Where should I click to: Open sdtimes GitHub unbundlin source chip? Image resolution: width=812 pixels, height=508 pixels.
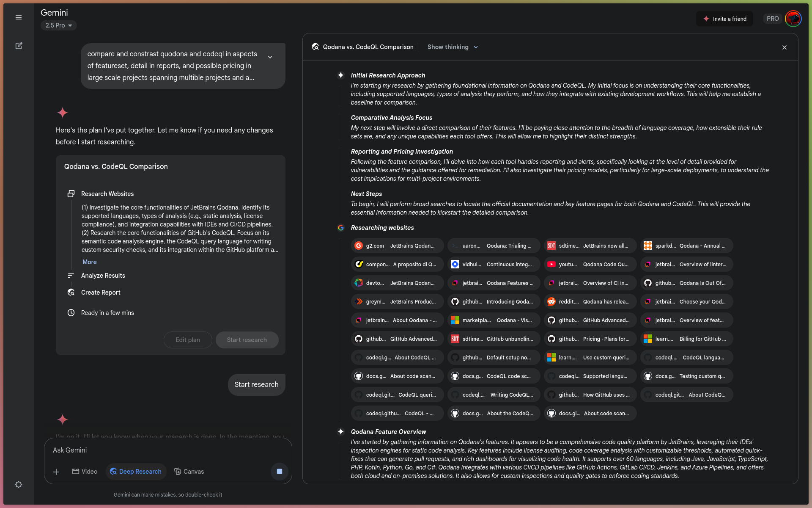494,339
